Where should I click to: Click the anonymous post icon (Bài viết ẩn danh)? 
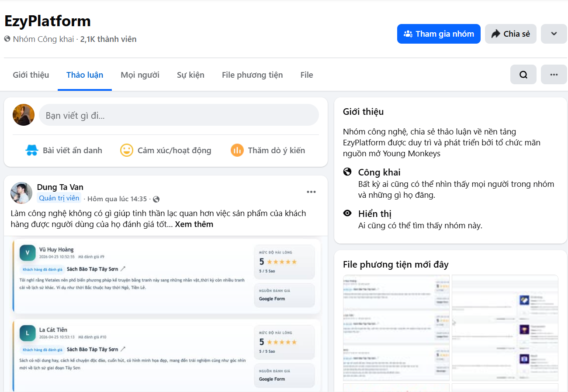[32, 151]
